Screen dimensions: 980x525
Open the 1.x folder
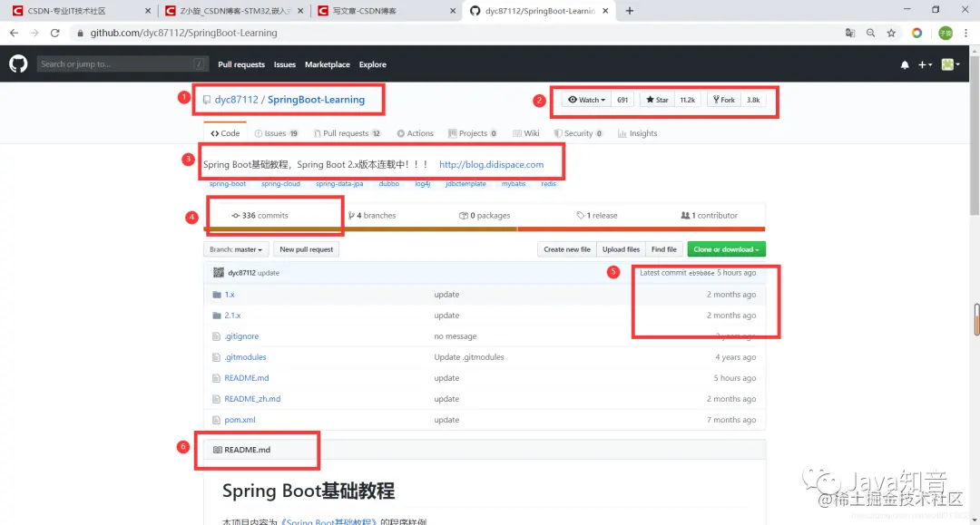click(x=230, y=294)
